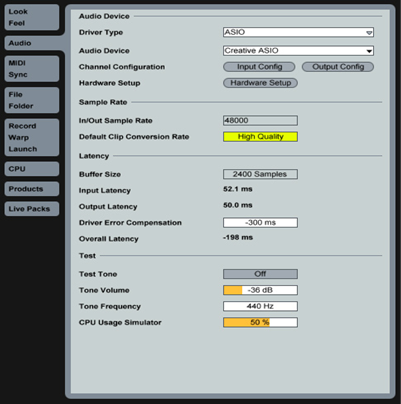This screenshot has height=404, width=401.
Task: Select the Record Warp Launch tab
Action: point(32,137)
